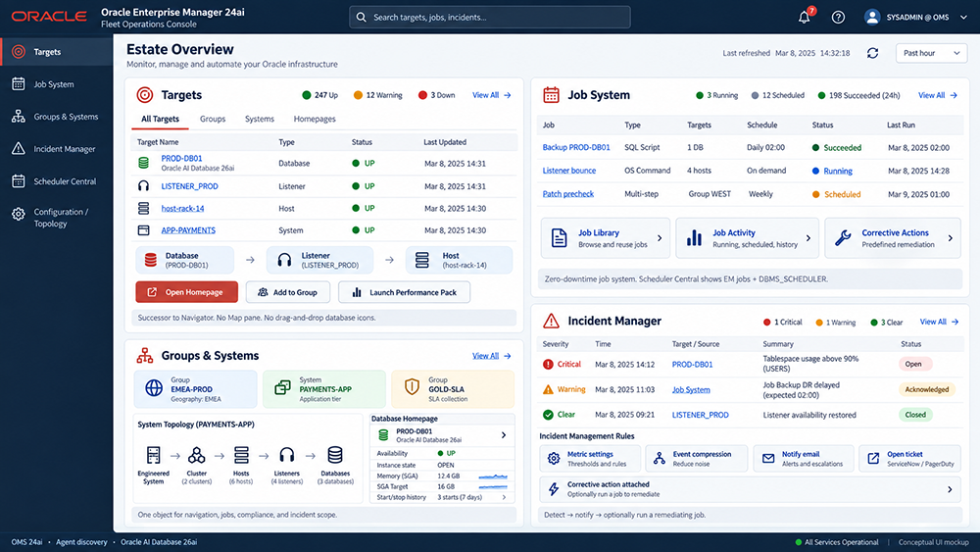The height and width of the screenshot is (552, 980).
Task: Click the Databases icon in System Topology
Action: pos(335,455)
